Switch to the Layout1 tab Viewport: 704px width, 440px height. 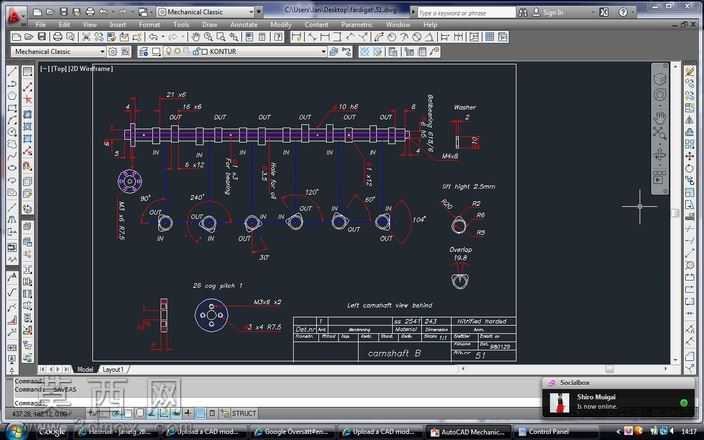click(113, 370)
